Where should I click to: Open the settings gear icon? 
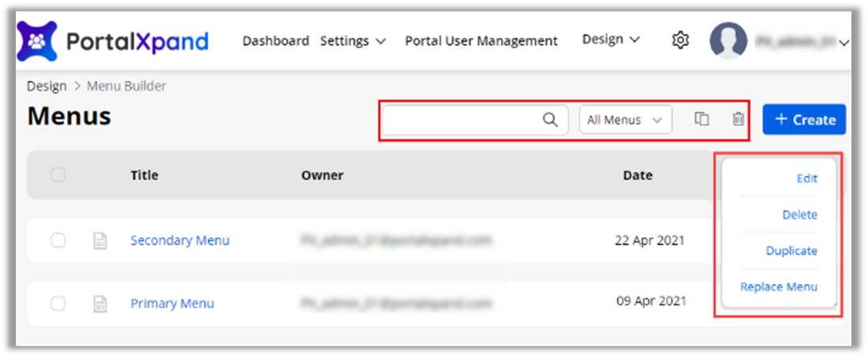coord(680,40)
